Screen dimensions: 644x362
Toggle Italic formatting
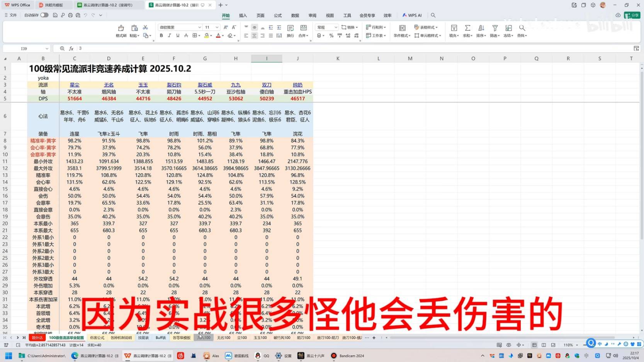[169, 36]
